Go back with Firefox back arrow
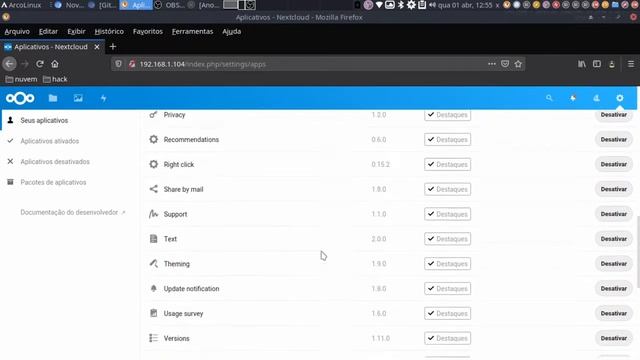 point(9,64)
